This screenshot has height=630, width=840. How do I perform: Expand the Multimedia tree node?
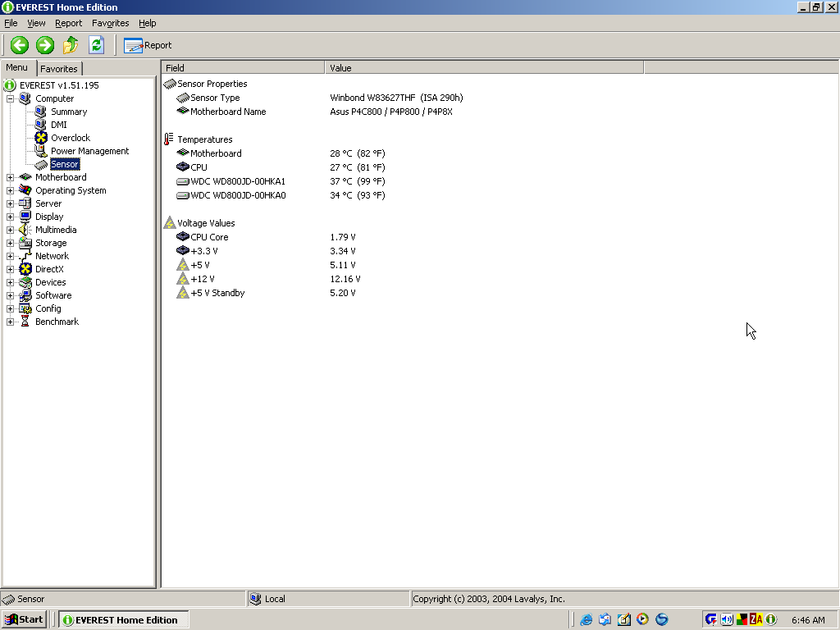pyautogui.click(x=10, y=230)
